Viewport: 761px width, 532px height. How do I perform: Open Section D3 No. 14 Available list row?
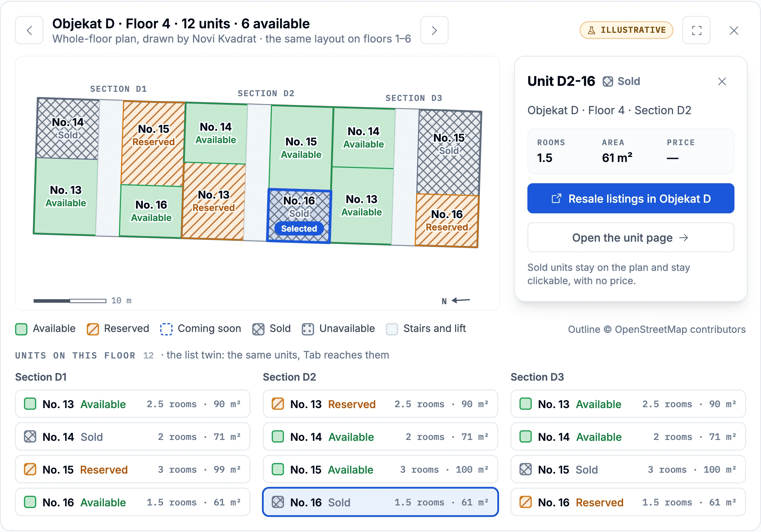(628, 436)
